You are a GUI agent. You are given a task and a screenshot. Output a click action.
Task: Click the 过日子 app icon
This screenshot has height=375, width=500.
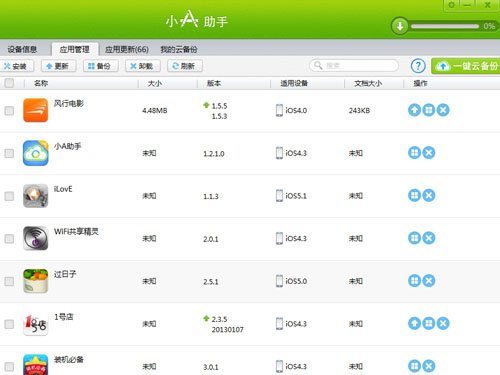click(36, 281)
